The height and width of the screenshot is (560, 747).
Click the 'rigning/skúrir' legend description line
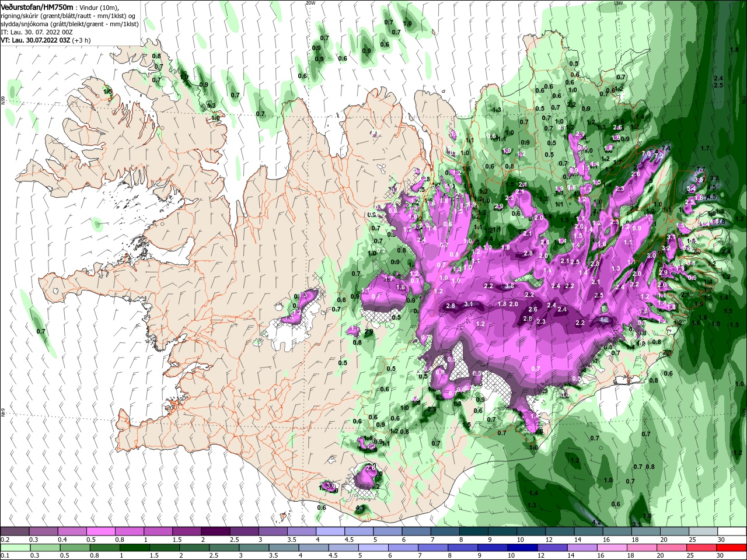click(68, 16)
